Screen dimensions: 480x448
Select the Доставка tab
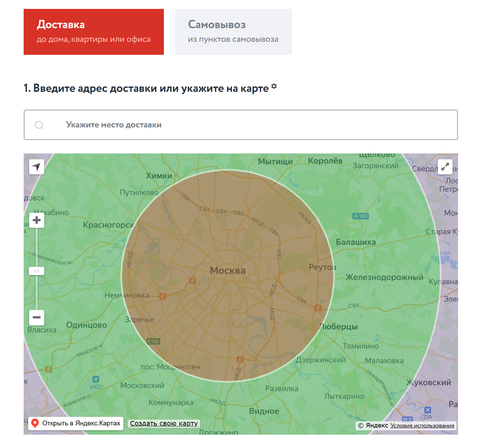(94, 32)
